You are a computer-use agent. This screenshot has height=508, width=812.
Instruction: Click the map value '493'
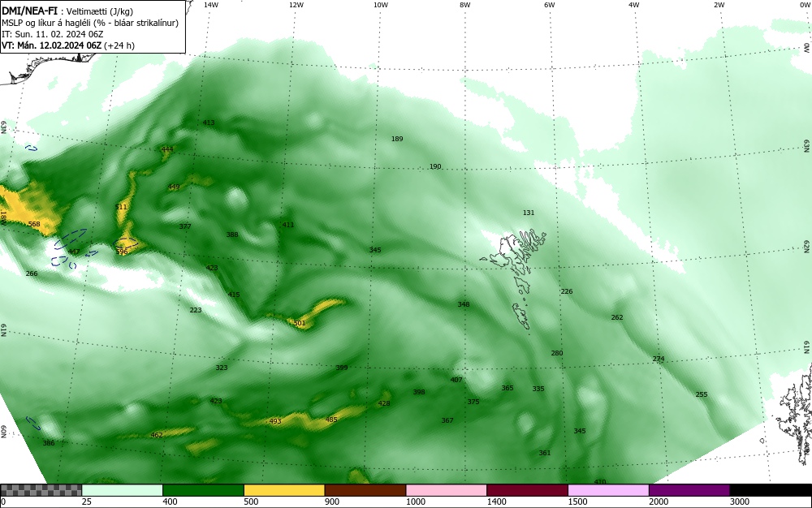275,421
